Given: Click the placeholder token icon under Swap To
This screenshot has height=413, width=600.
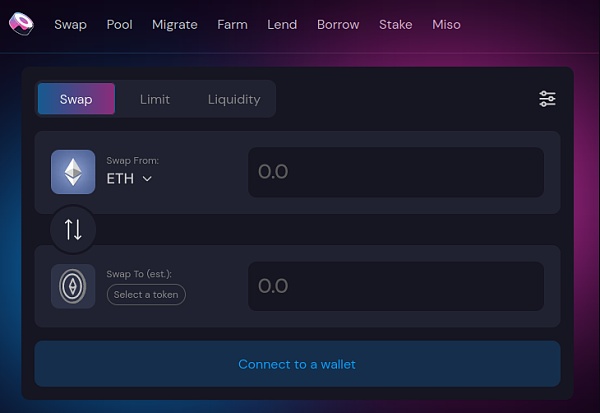Looking at the screenshot, I should click(x=73, y=286).
